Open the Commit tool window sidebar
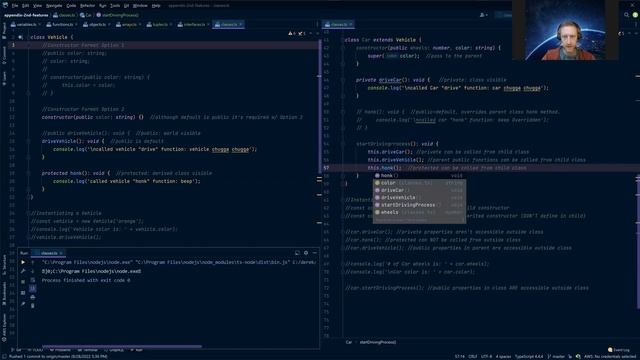 (x=4, y=55)
